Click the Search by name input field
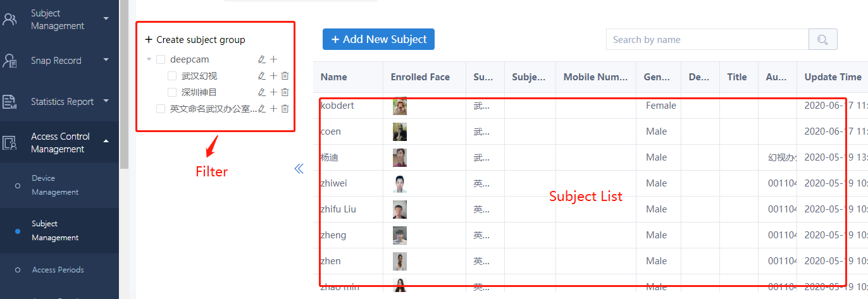Viewport: 868px width, 299px height. (x=707, y=39)
